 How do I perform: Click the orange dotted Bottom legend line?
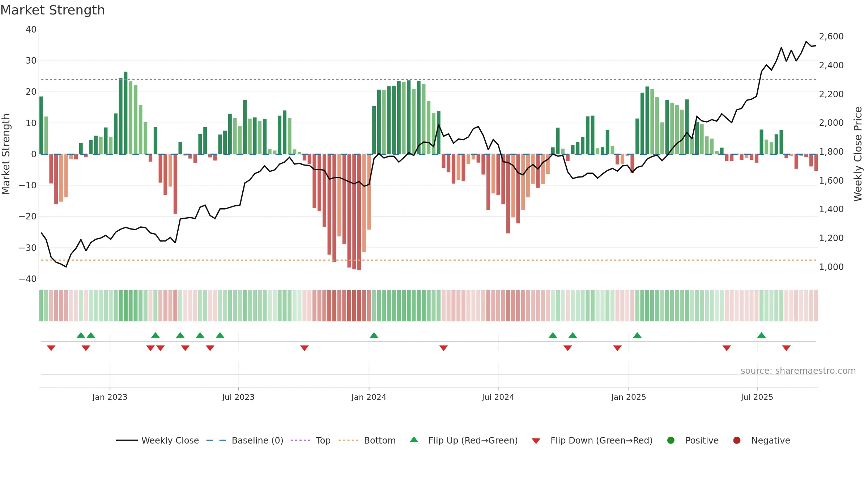coord(348,440)
